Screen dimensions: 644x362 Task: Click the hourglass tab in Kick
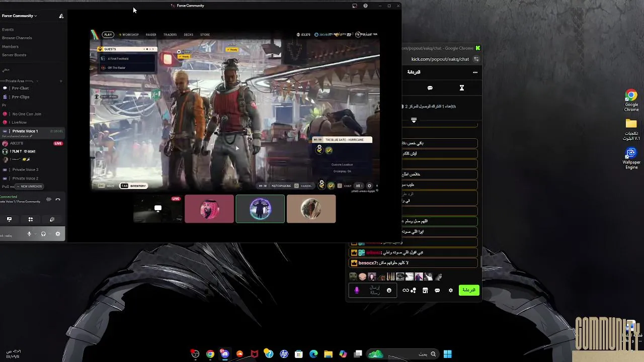pyautogui.click(x=461, y=88)
